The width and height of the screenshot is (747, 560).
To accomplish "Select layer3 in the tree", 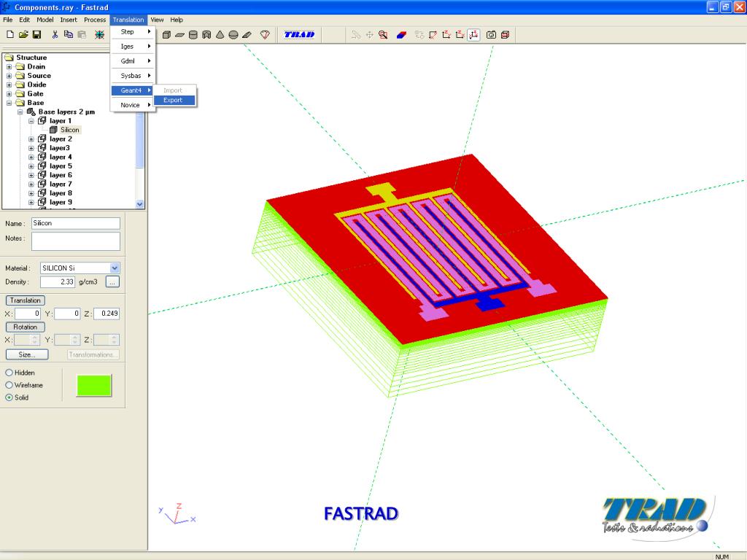I will click(60, 148).
